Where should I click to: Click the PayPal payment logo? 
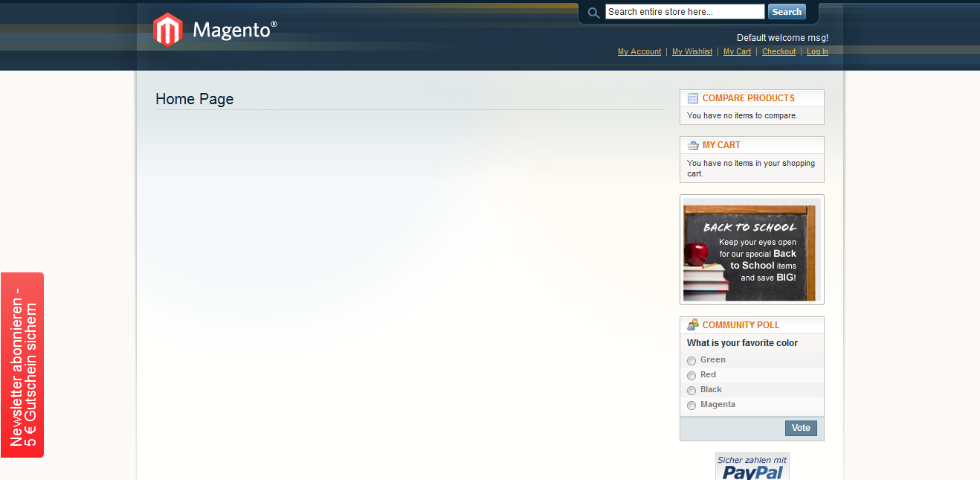pyautogui.click(x=752, y=467)
